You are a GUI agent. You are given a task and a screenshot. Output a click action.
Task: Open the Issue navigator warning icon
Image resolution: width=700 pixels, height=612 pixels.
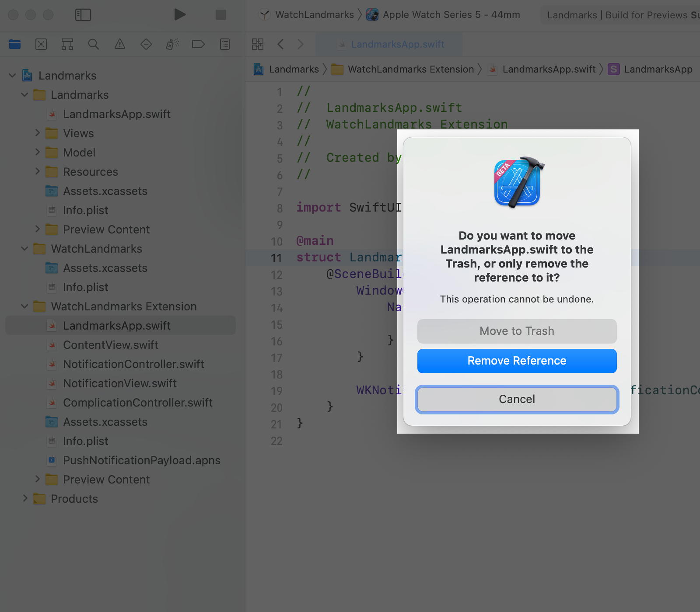coord(120,44)
